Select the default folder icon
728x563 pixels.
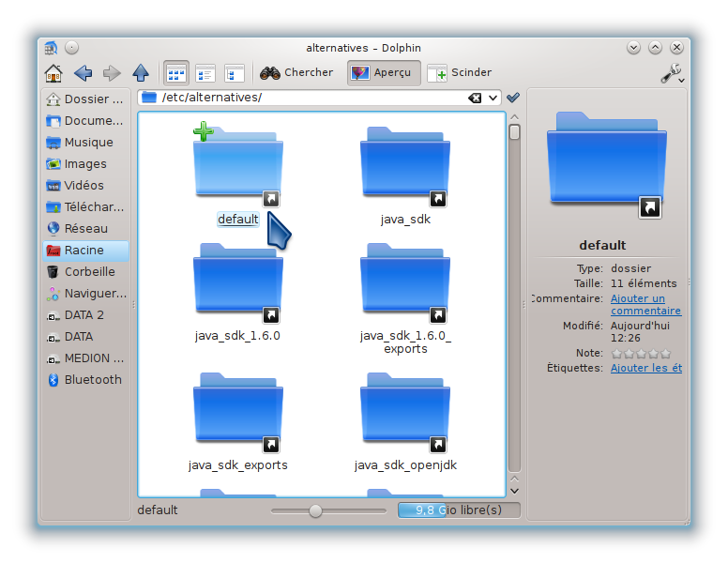(x=238, y=166)
